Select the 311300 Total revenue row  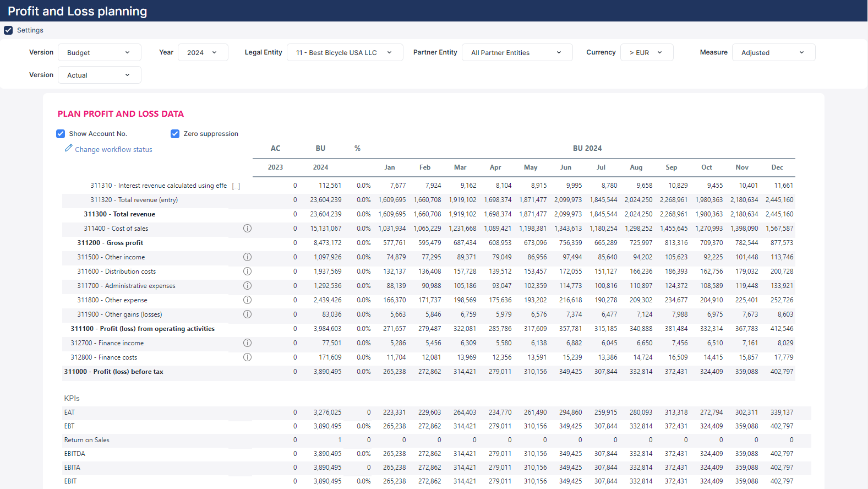pos(119,214)
